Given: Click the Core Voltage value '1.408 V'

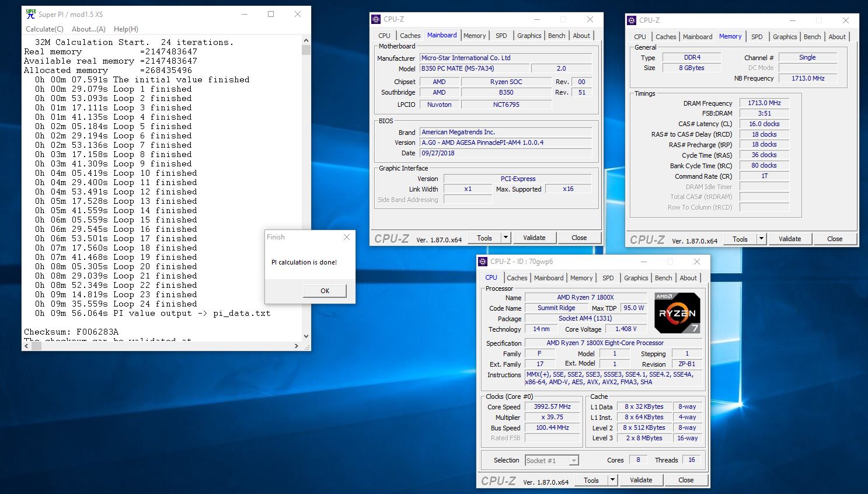Looking at the screenshot, I should tap(626, 329).
